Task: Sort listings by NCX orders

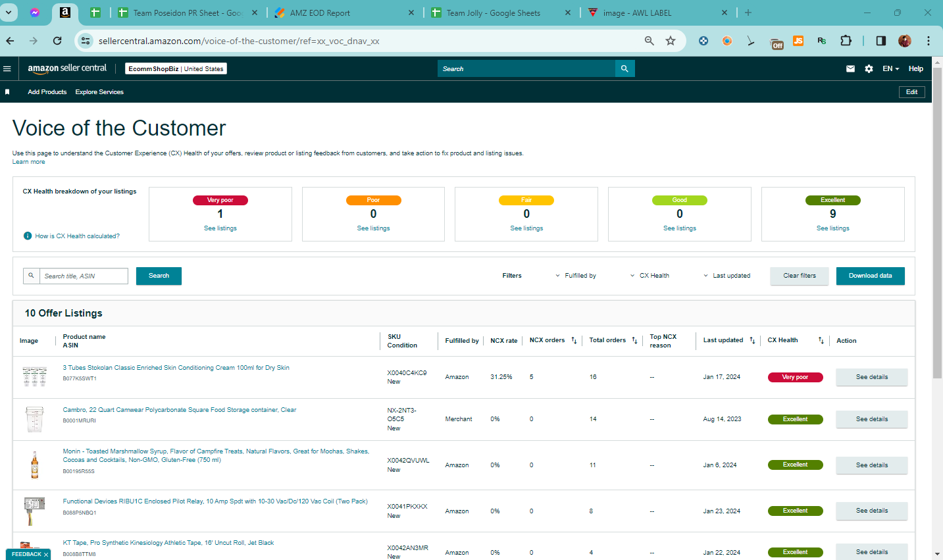Action: tap(574, 340)
